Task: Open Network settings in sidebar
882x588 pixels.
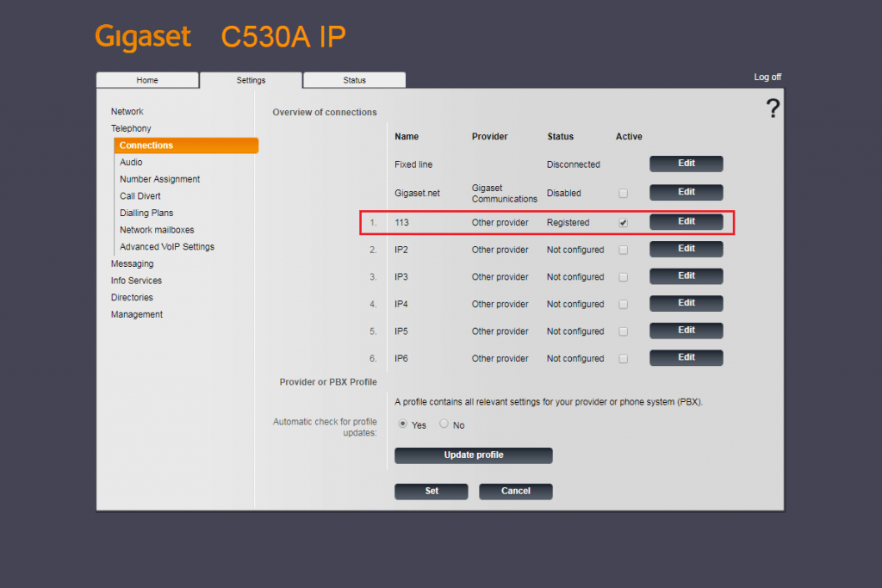Action: (127, 111)
